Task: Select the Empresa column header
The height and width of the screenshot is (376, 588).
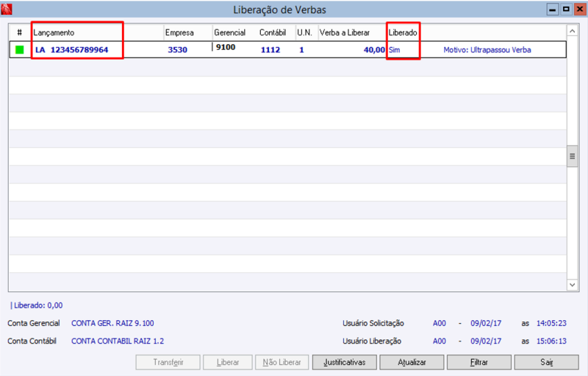Action: click(179, 32)
